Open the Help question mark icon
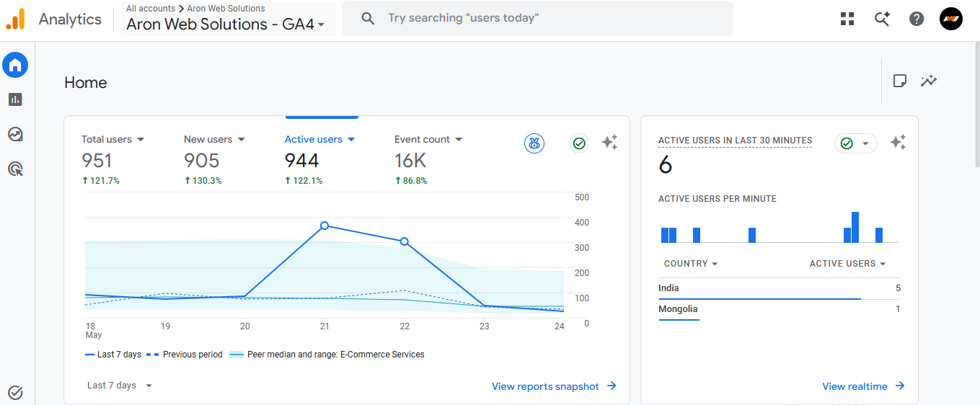The width and height of the screenshot is (980, 405). pyautogui.click(x=917, y=19)
